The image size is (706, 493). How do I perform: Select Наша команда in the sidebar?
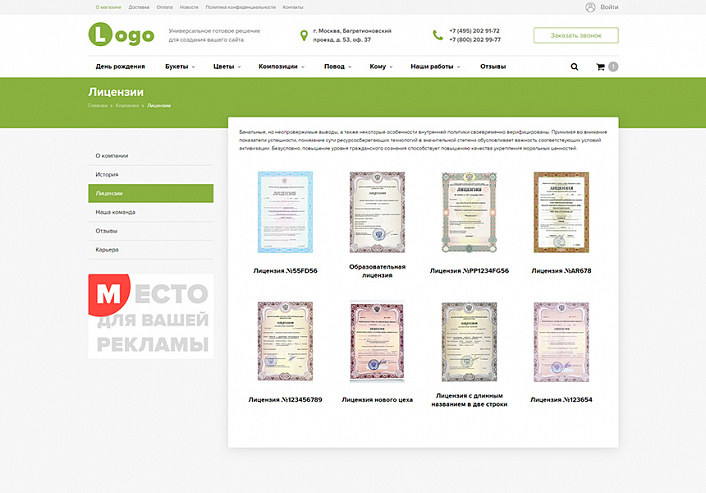(x=151, y=212)
